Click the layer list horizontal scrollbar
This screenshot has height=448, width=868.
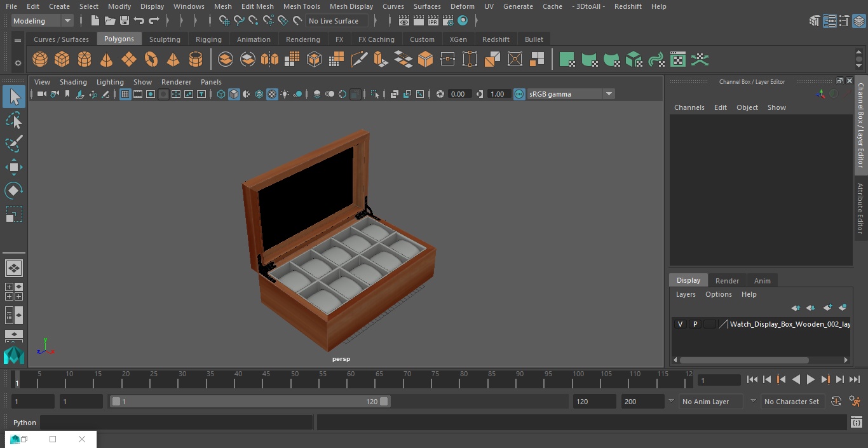click(x=744, y=360)
